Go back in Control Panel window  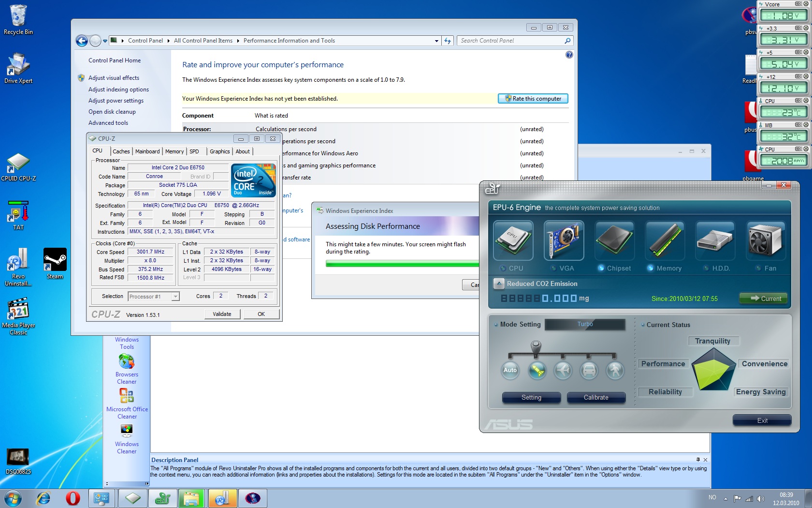click(x=82, y=41)
